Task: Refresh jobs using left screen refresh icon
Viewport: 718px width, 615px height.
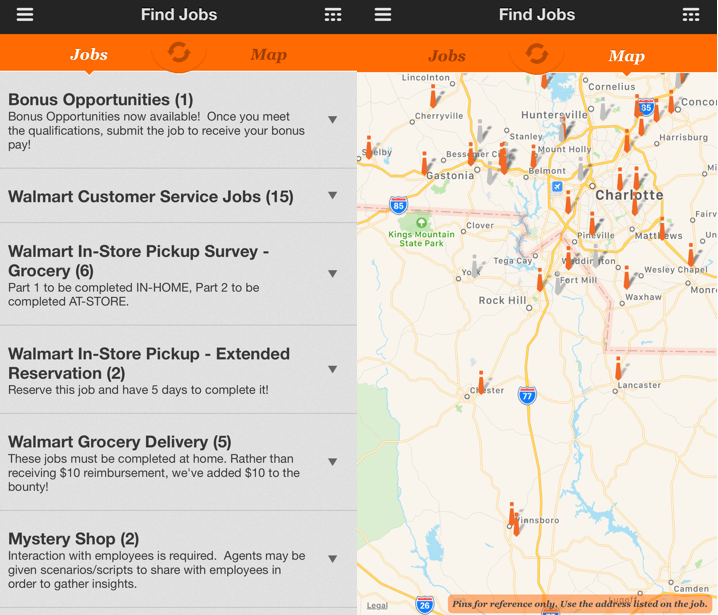Action: (179, 53)
